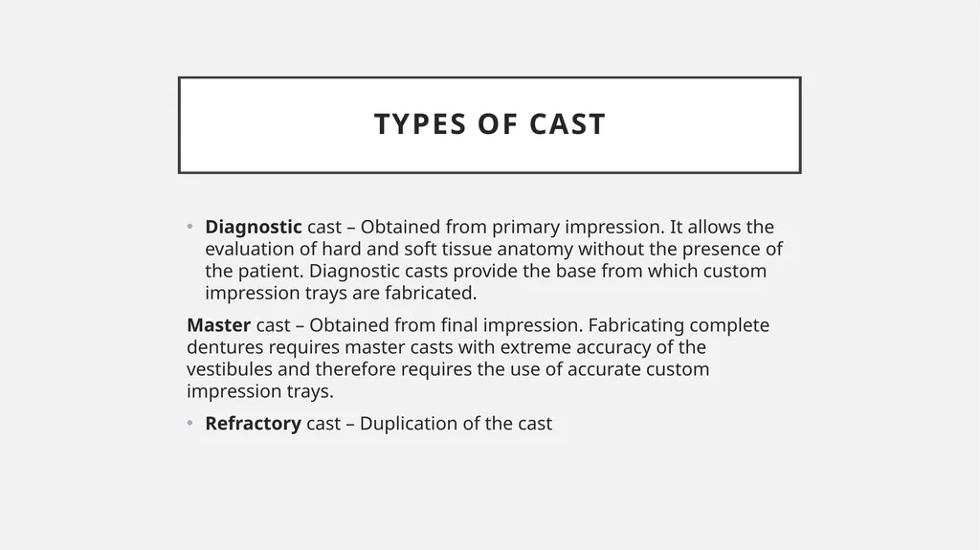Click the text "Duplication of the cast"

pyautogui.click(x=457, y=424)
